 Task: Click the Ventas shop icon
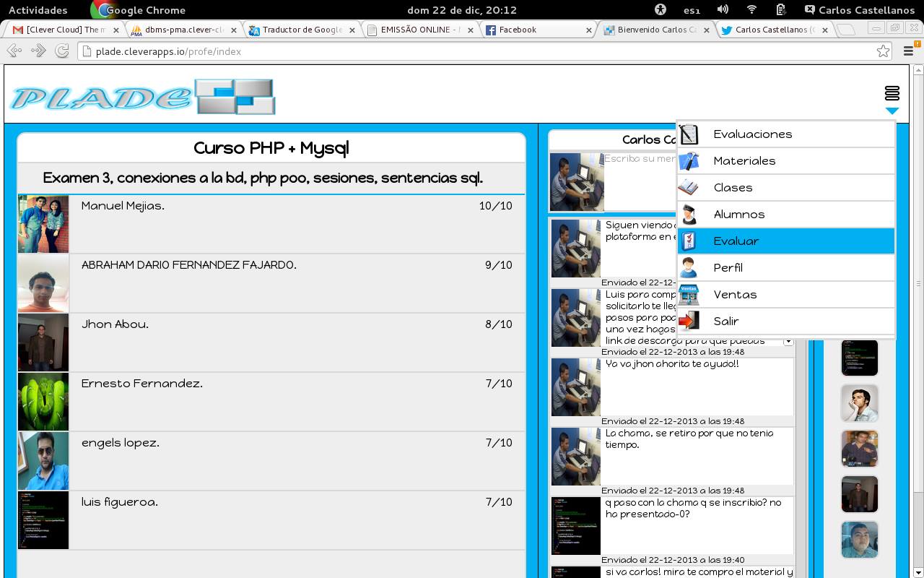tap(689, 294)
